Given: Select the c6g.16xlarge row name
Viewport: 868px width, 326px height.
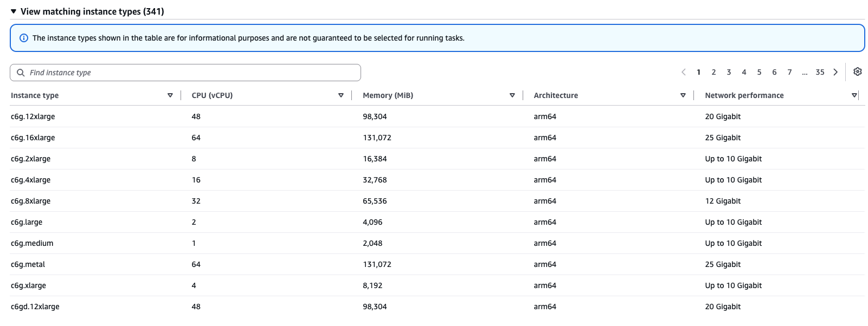Looking at the screenshot, I should 33,138.
